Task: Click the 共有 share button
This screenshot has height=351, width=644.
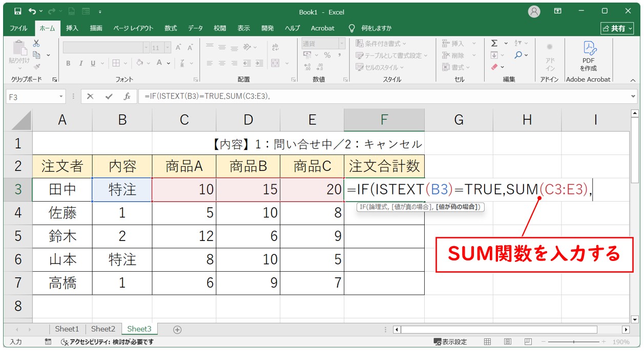Action: pyautogui.click(x=617, y=28)
